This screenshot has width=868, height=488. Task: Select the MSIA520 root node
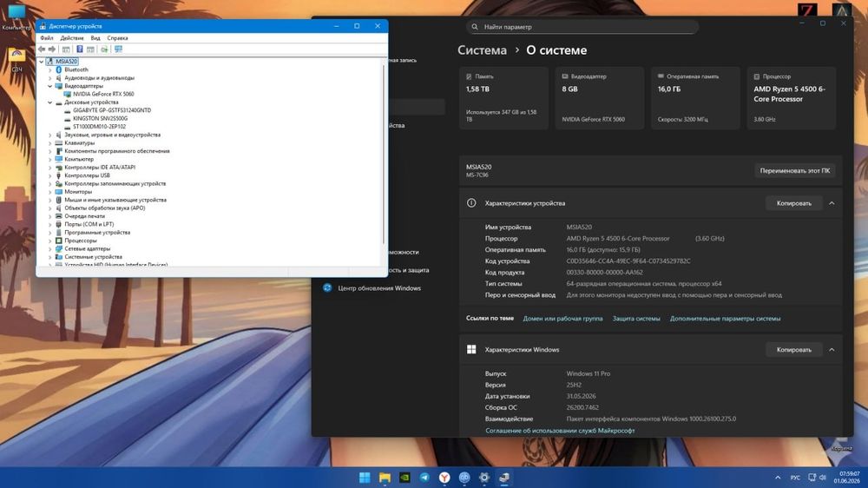point(66,62)
